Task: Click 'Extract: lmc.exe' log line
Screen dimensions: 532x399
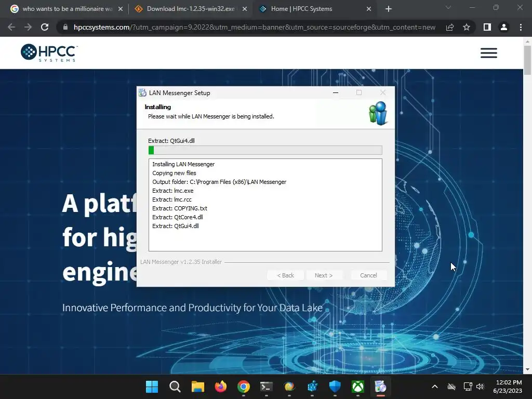Action: click(x=172, y=191)
